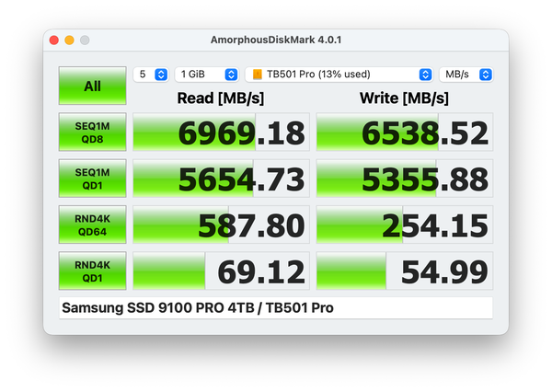
Task: Click the 6969.18 read result
Action: coord(221,133)
